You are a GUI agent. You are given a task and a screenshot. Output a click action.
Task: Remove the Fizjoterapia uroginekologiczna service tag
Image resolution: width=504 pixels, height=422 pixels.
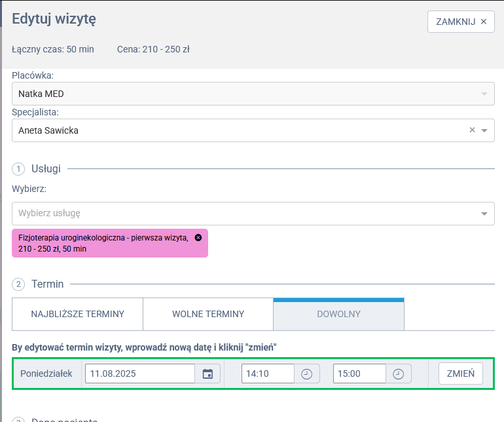click(x=198, y=238)
